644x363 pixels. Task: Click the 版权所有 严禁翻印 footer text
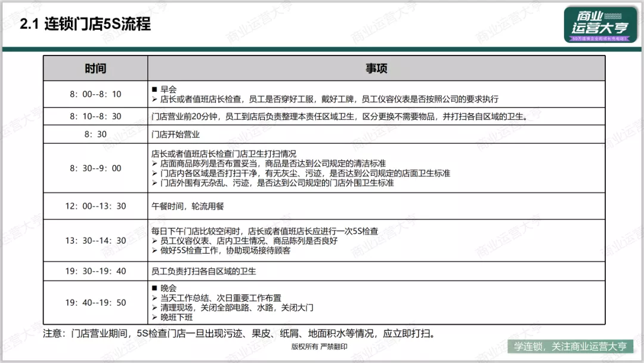pos(319,346)
